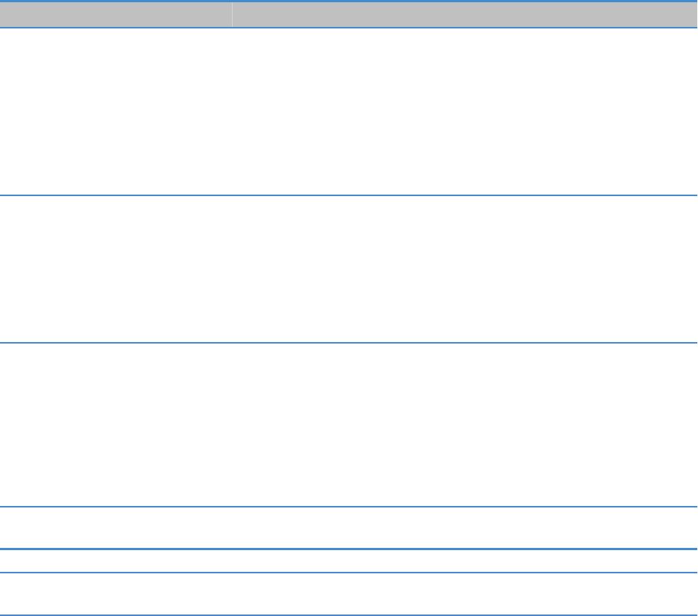
Task: Click the bottom blue border of the table
Action: 349,615
